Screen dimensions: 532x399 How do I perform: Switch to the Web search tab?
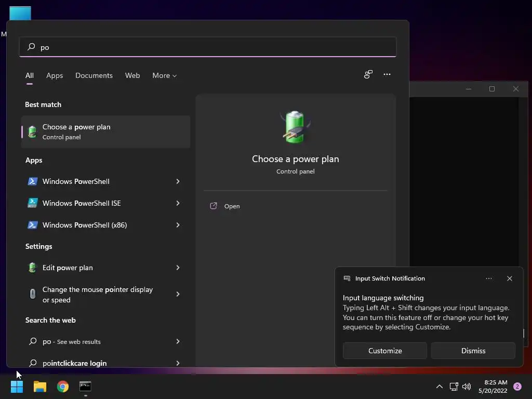tap(132, 76)
